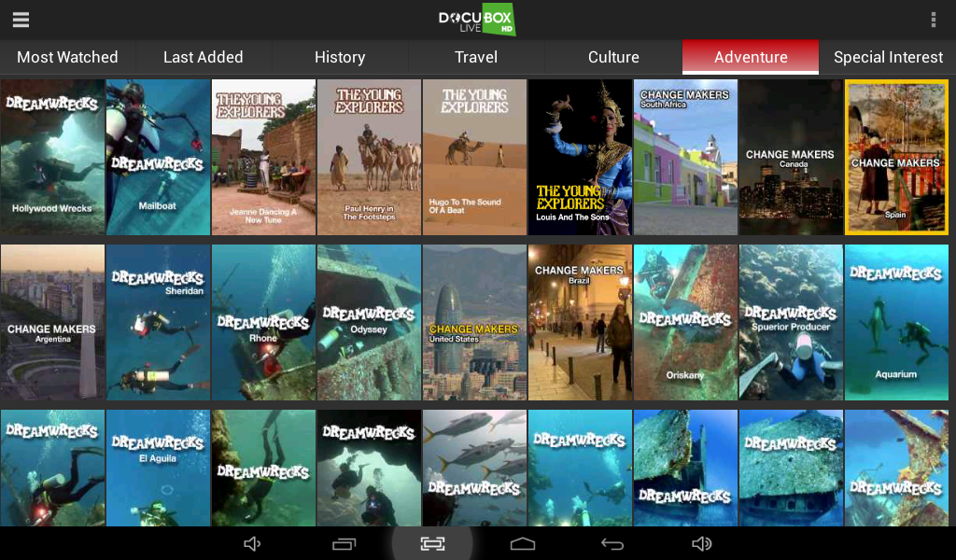Image resolution: width=956 pixels, height=560 pixels.
Task: Open Change Makers Canada poster
Action: click(x=791, y=157)
